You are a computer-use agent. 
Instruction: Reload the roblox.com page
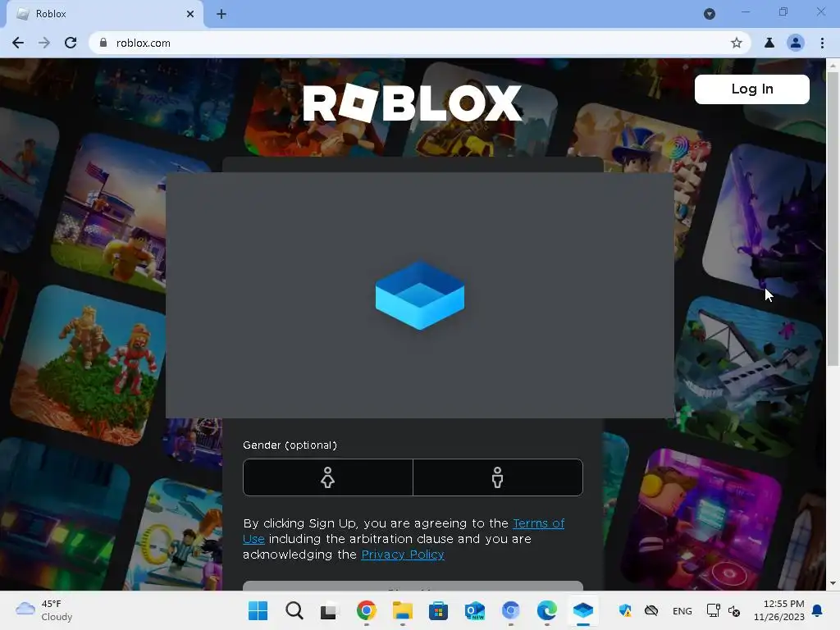(71, 43)
